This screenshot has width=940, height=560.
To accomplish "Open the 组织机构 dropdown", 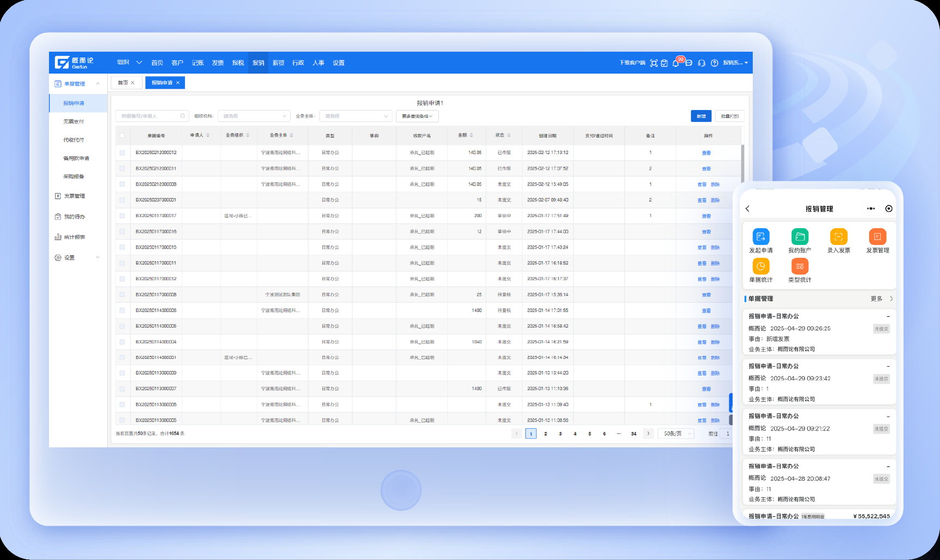I will pyautogui.click(x=254, y=116).
